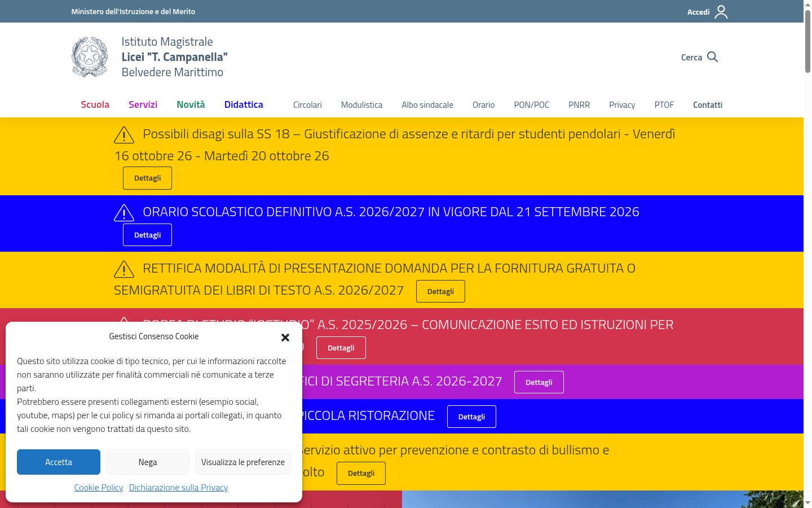The width and height of the screenshot is (812, 508).
Task: Open the PTOF link
Action: (x=664, y=105)
